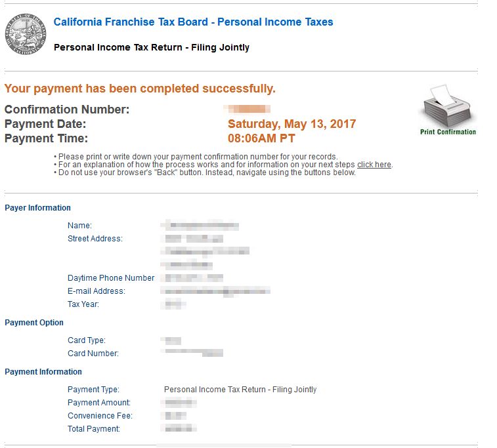Click the blurred confirmation number value

pos(248,109)
